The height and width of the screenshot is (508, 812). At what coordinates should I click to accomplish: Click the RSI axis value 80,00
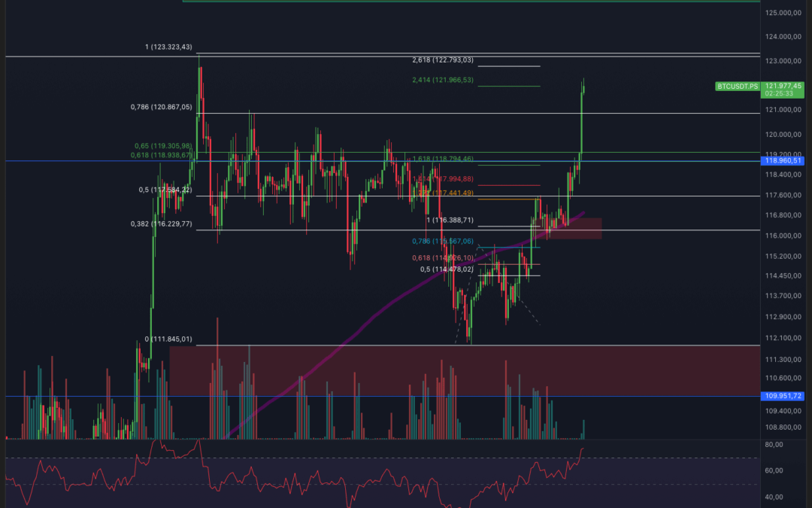coord(774,445)
